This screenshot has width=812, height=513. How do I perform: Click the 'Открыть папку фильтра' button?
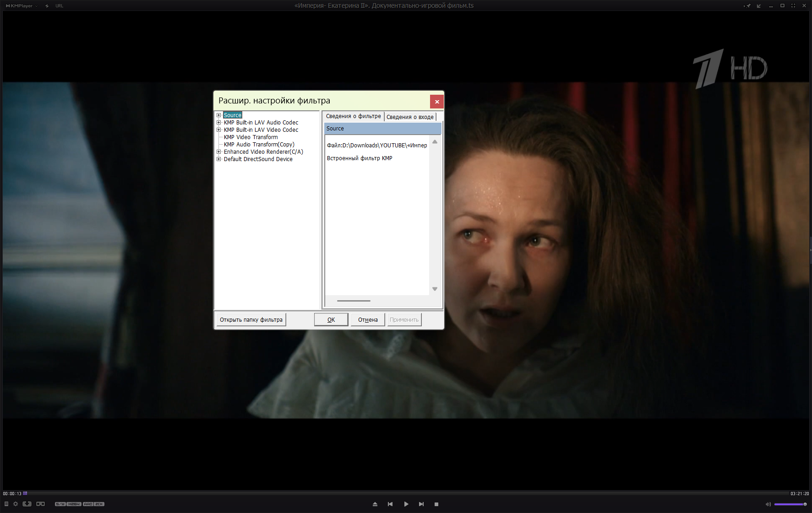coord(251,320)
